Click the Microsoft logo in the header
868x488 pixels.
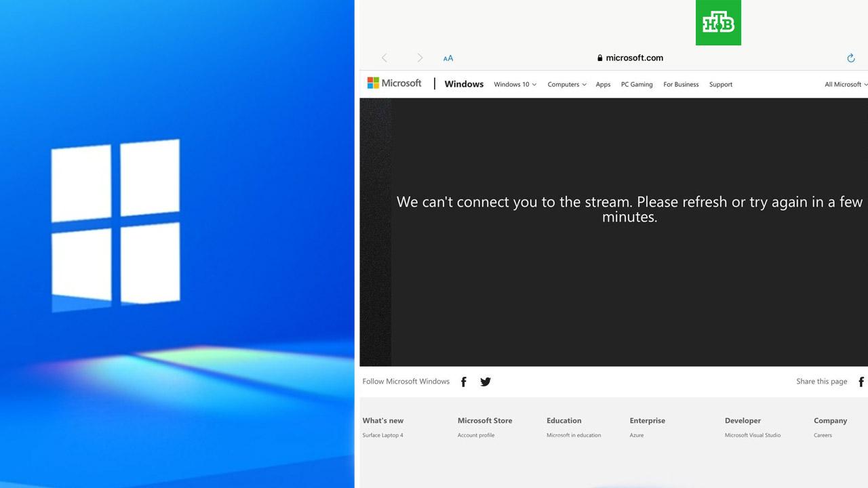394,83
